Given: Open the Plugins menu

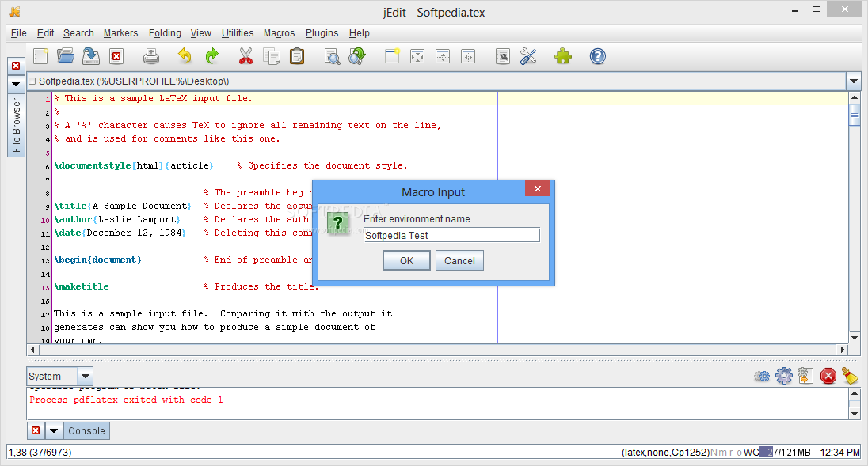Looking at the screenshot, I should 322,33.
